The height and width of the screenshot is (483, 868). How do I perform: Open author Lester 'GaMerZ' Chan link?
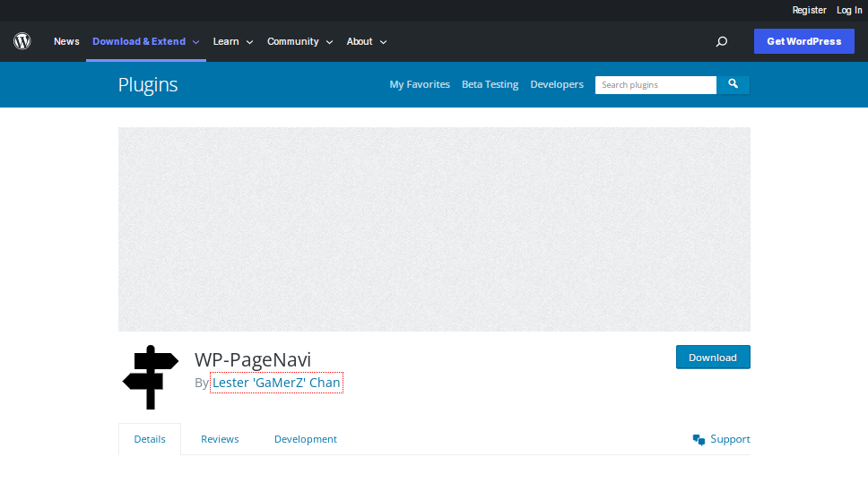coord(276,383)
